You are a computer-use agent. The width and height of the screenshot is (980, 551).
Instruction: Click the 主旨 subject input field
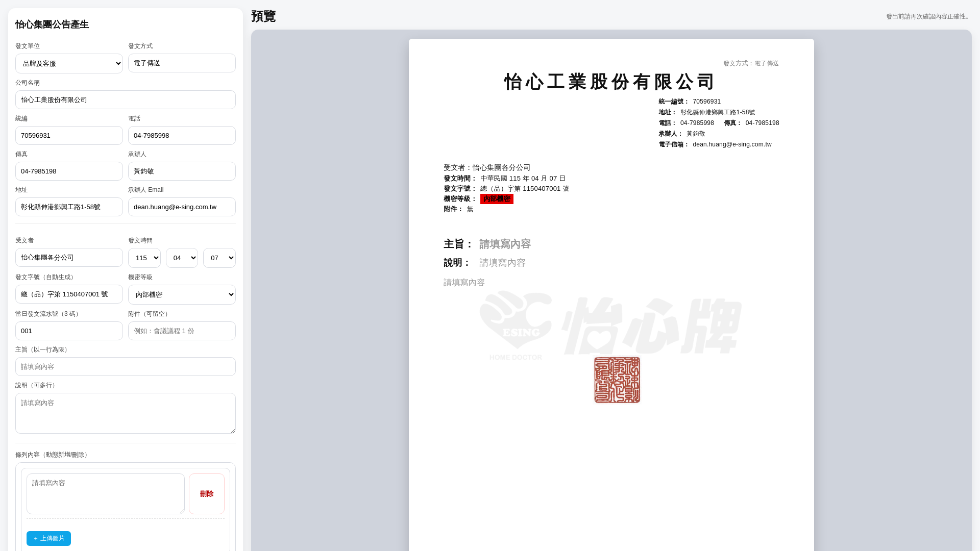tap(125, 367)
